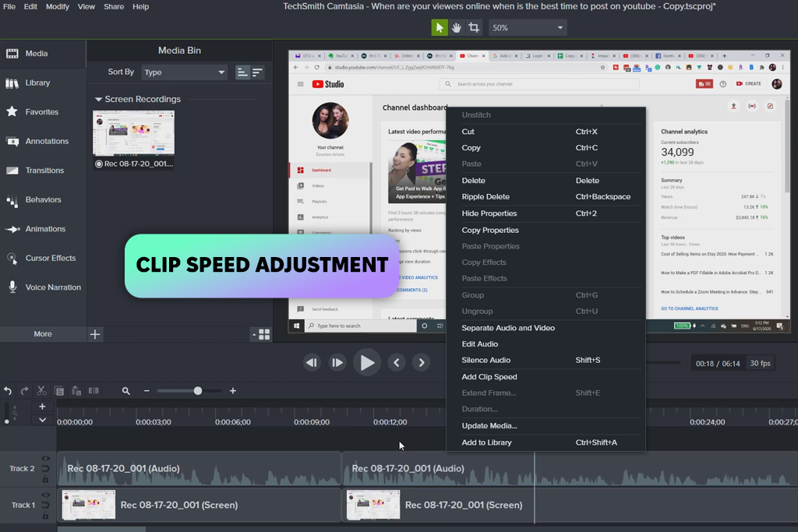Expand the track options chevron

click(x=42, y=420)
